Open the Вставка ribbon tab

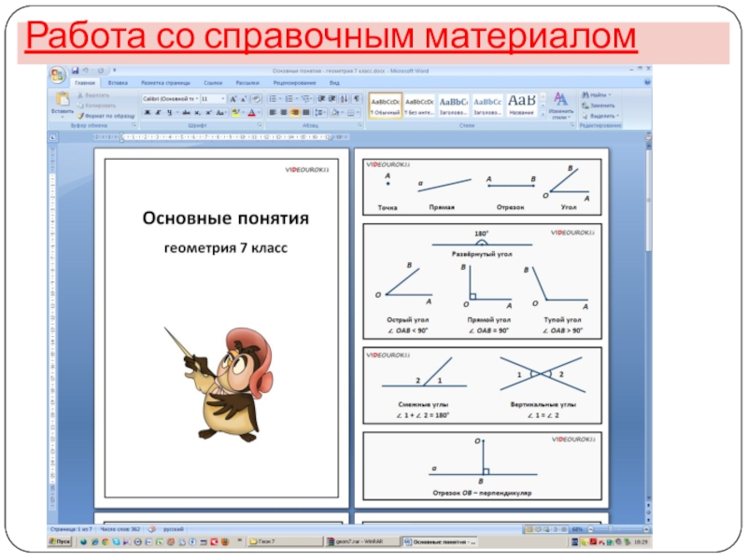click(118, 83)
